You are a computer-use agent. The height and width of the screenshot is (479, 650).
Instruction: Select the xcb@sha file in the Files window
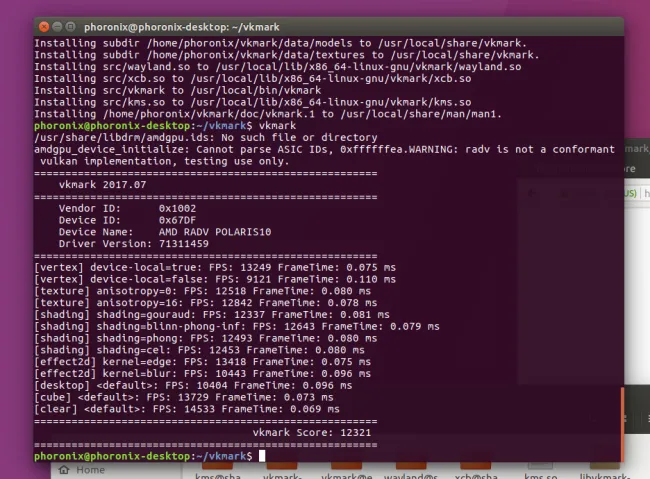point(475,472)
